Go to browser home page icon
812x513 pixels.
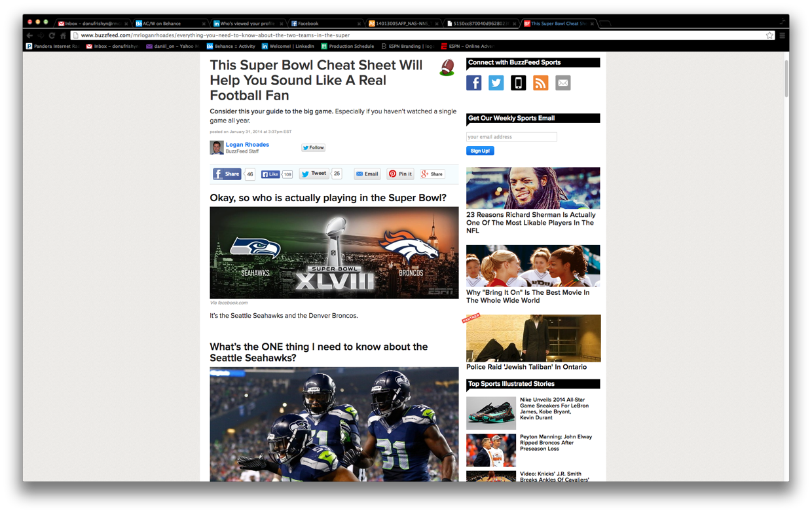(63, 35)
